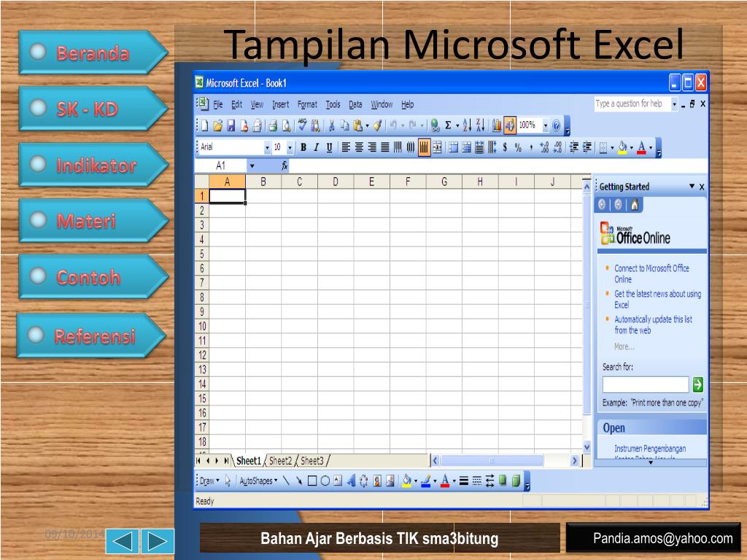Click the Font Color red A in Formatting toolbar
The width and height of the screenshot is (747, 560).
point(641,147)
